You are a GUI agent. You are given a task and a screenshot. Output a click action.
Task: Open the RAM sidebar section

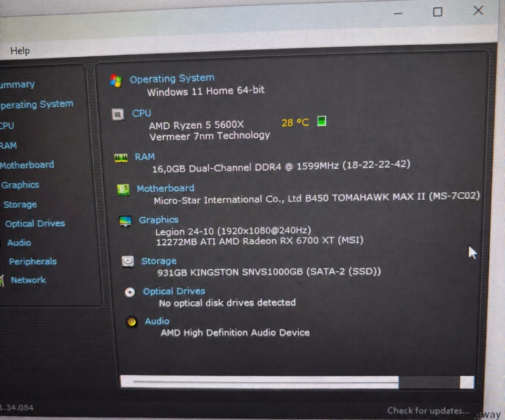[8, 146]
